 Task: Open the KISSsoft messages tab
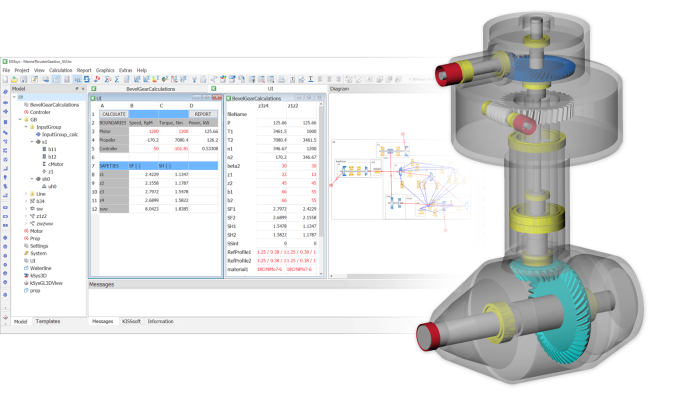pyautogui.click(x=131, y=321)
